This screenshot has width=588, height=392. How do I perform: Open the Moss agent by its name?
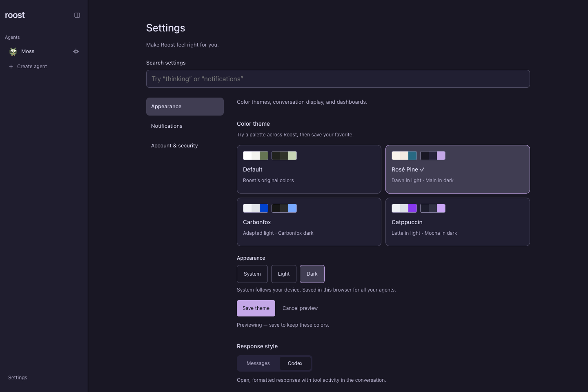(28, 51)
